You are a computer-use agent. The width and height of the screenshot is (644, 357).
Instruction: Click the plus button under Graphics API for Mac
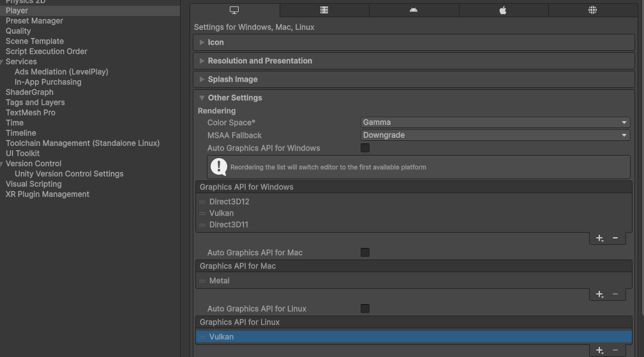pyautogui.click(x=600, y=295)
